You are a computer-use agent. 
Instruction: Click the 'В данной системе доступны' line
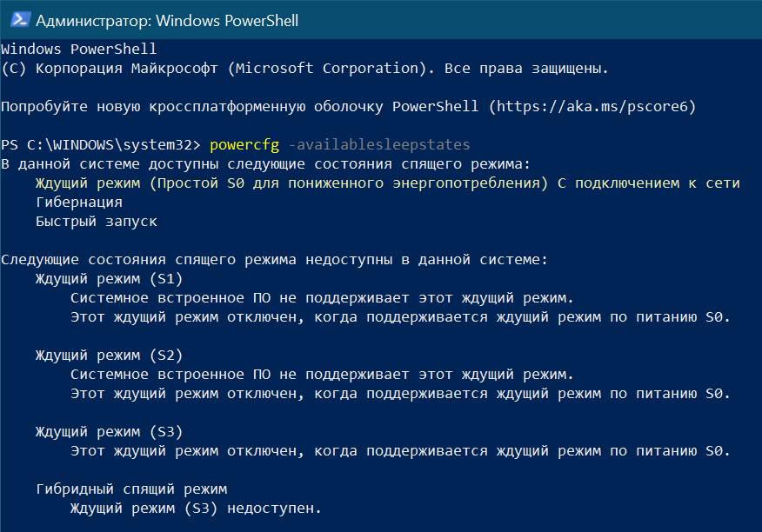pos(265,163)
